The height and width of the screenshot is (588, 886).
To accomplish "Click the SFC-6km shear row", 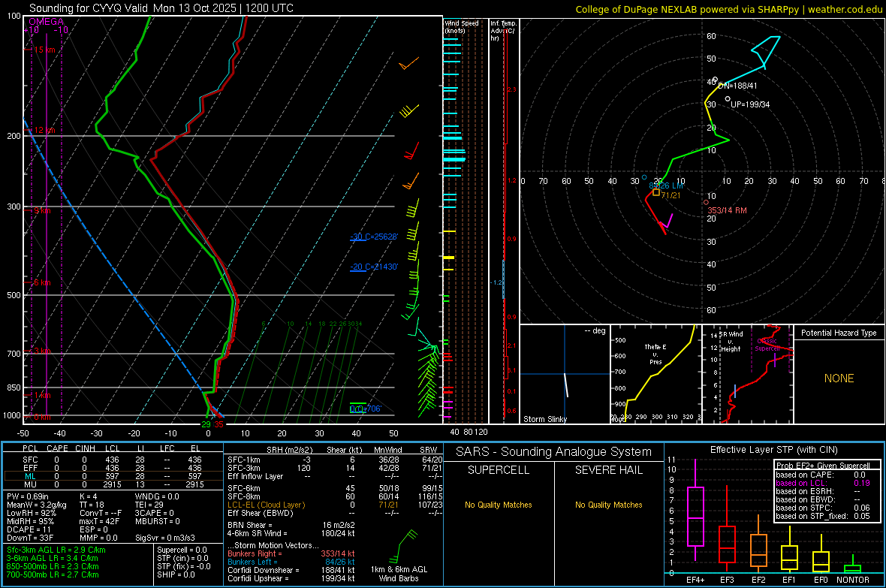I will (x=335, y=488).
